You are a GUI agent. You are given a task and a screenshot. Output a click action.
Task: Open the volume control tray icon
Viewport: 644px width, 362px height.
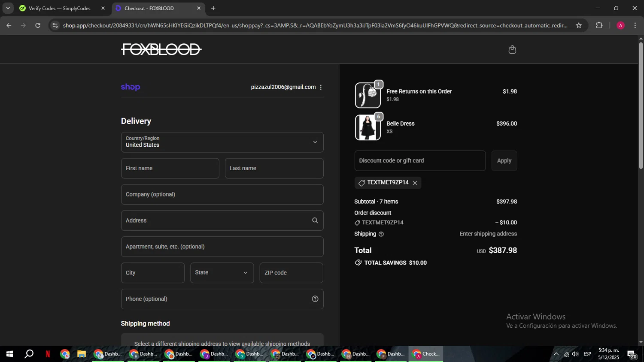pos(575,354)
